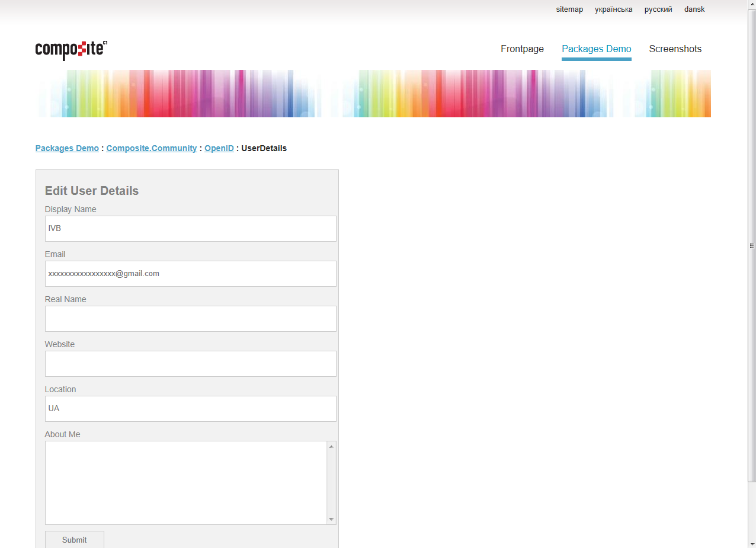Focus the Display Name field
This screenshot has height=548, width=756.
tap(190, 229)
